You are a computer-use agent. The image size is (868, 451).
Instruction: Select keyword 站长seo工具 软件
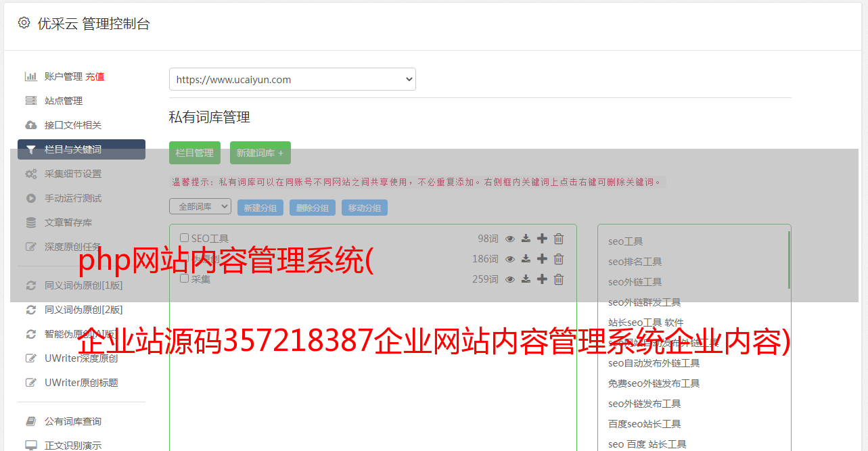645,323
